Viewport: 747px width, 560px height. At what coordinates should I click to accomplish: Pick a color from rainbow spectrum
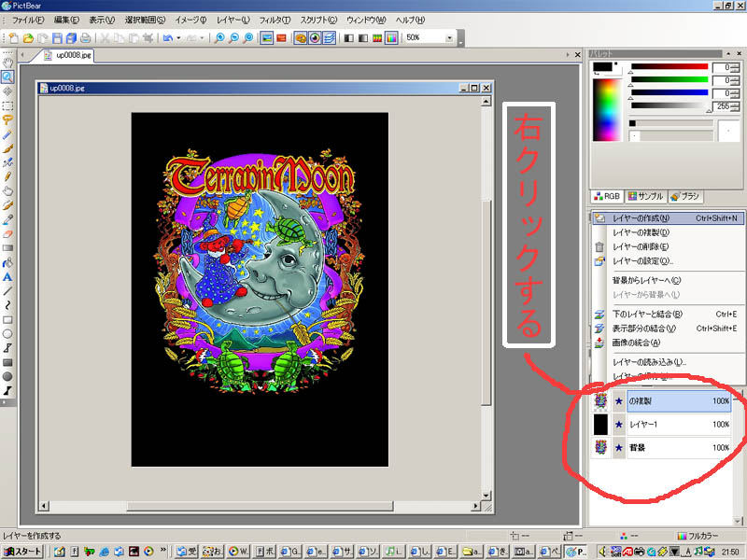point(607,110)
